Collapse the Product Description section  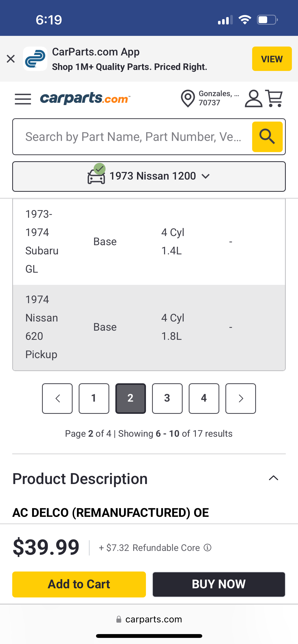[274, 478]
